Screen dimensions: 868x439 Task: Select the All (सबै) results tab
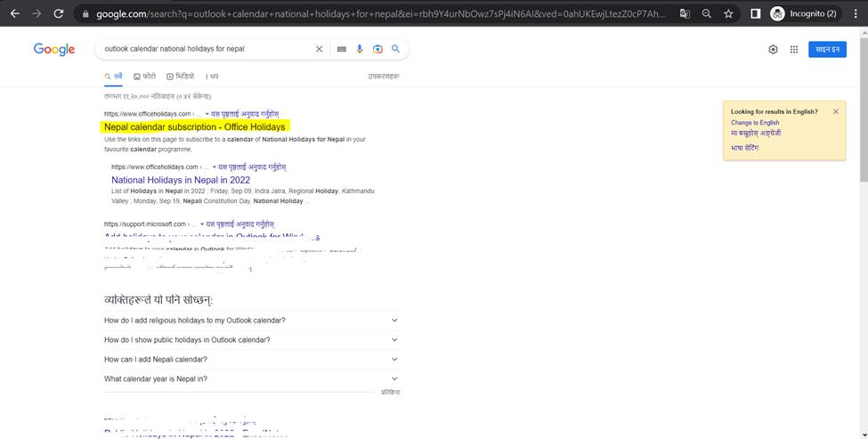(x=113, y=77)
